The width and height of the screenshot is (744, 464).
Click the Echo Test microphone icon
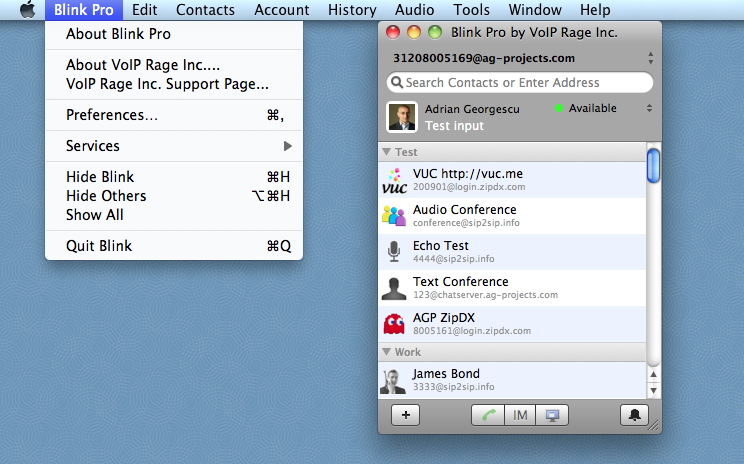[394, 251]
